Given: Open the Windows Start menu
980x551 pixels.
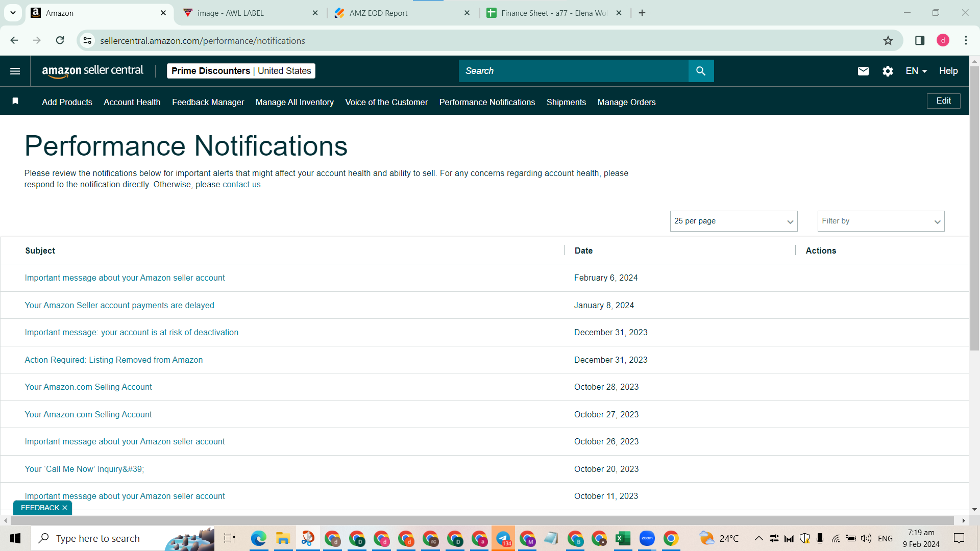Looking at the screenshot, I should click(x=15, y=538).
